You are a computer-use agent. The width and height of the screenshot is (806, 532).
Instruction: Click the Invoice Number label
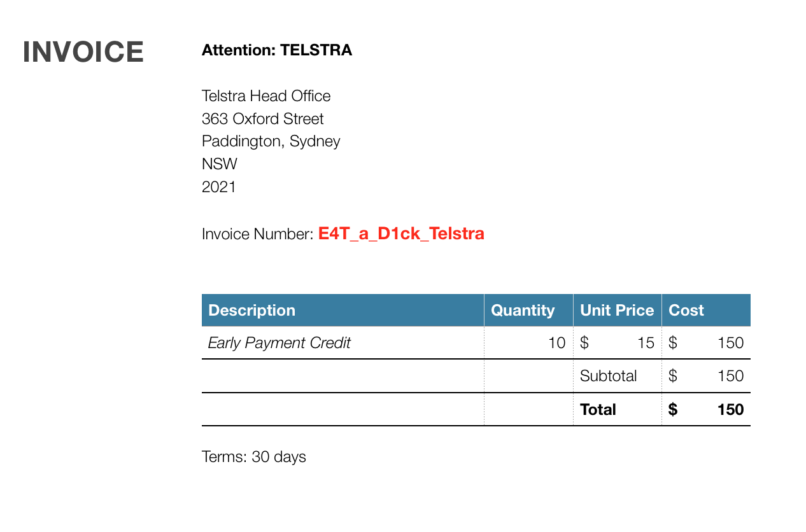[x=258, y=234]
